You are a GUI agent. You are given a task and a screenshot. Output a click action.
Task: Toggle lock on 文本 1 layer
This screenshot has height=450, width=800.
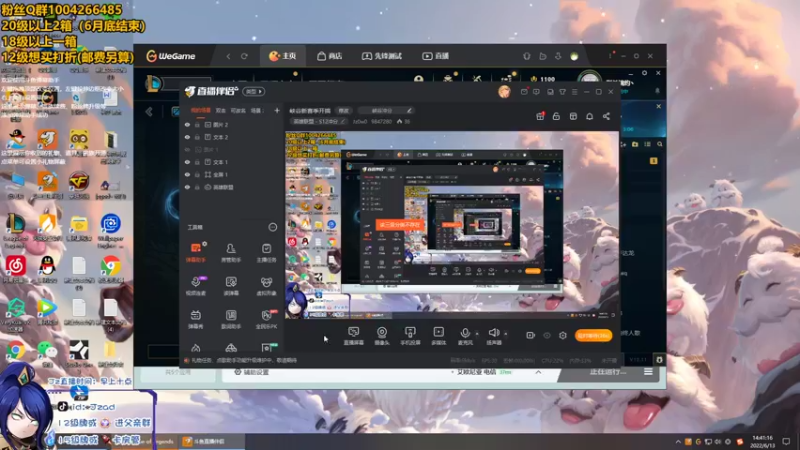click(x=197, y=162)
